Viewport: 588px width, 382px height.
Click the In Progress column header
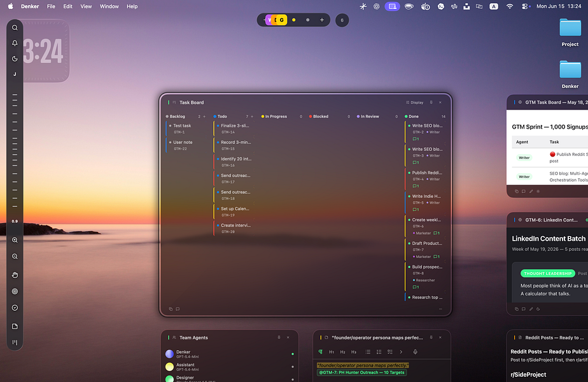(276, 117)
